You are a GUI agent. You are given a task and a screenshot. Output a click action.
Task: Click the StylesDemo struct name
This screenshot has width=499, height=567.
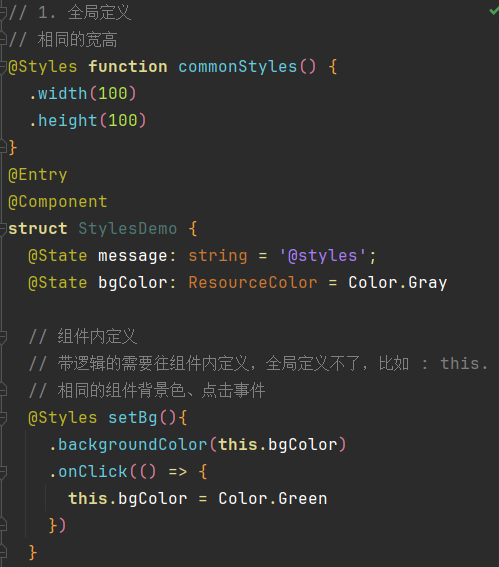pyautogui.click(x=128, y=229)
